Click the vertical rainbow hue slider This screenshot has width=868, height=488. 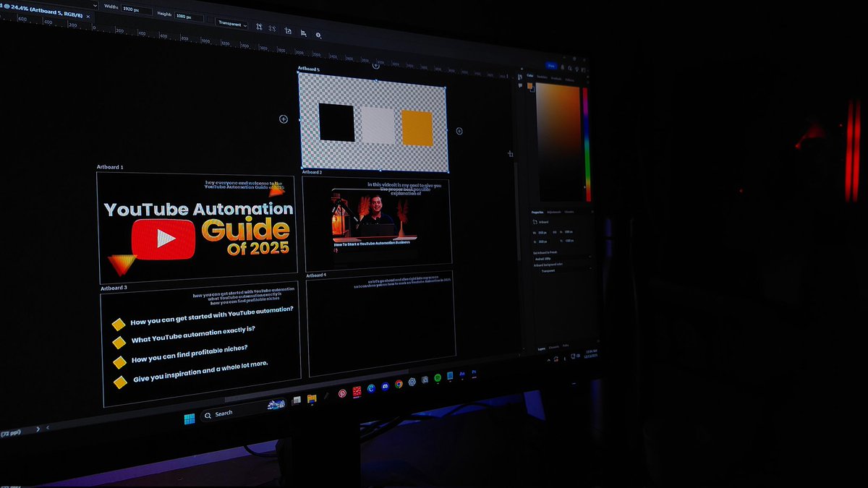tap(587, 145)
